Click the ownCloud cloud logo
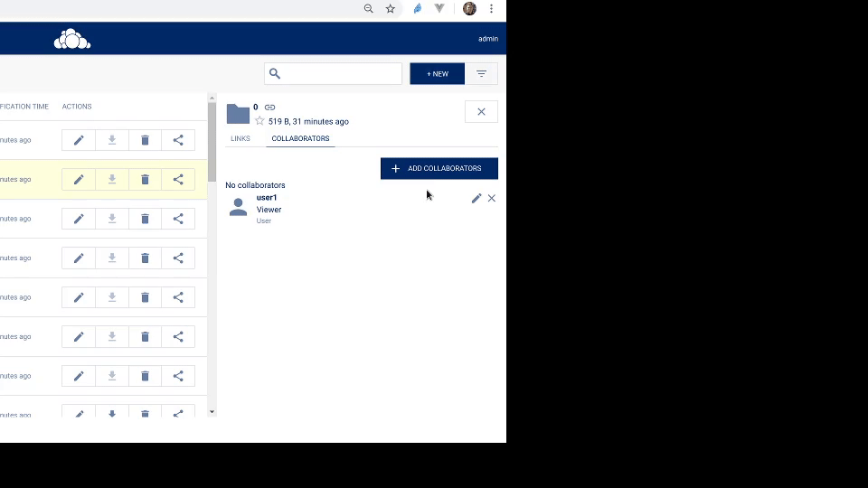The width and height of the screenshot is (868, 488). coord(72,39)
